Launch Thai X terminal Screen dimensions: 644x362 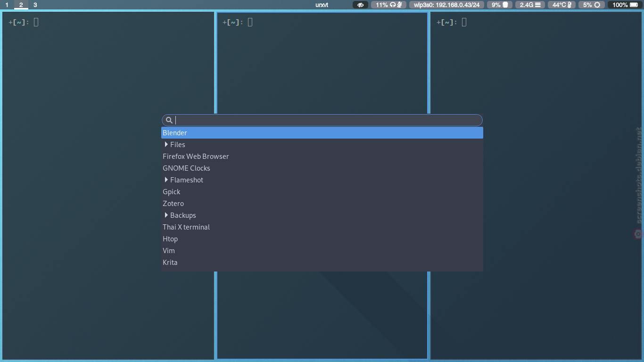[x=322, y=227]
